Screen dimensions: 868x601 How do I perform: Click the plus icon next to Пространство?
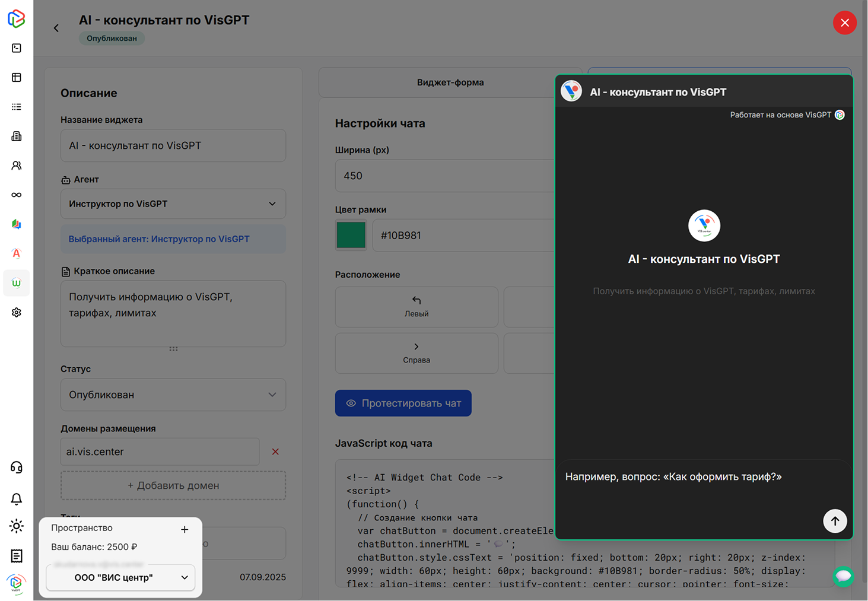[185, 529]
